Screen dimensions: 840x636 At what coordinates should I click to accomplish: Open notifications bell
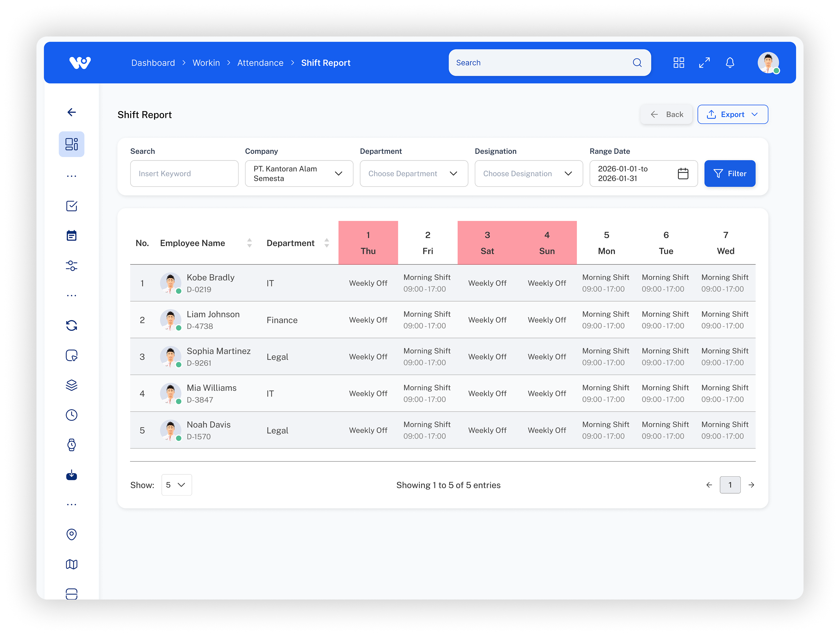point(730,63)
